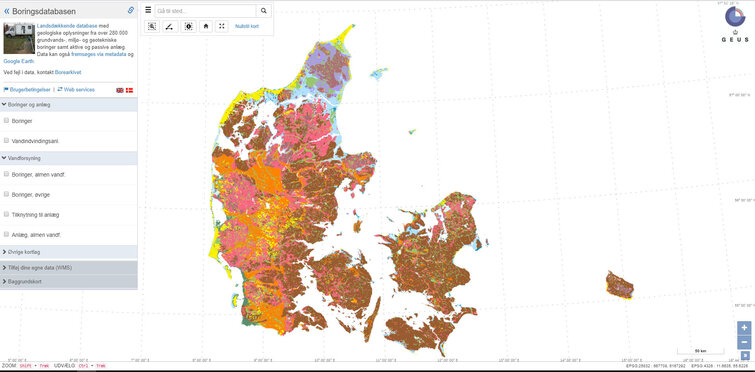Switch language with the UK flag

[120, 90]
